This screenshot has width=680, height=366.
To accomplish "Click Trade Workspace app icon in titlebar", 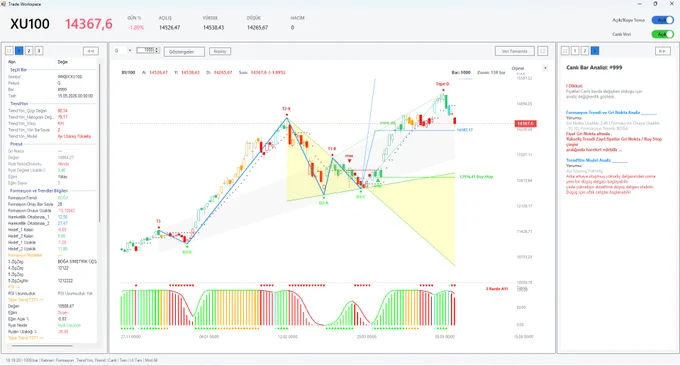I will [3, 4].
